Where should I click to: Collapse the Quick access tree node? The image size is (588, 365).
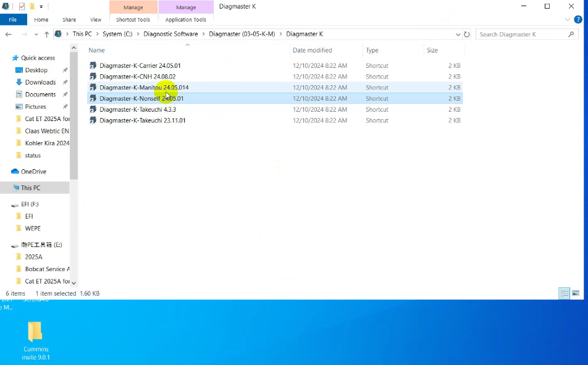click(x=6, y=58)
